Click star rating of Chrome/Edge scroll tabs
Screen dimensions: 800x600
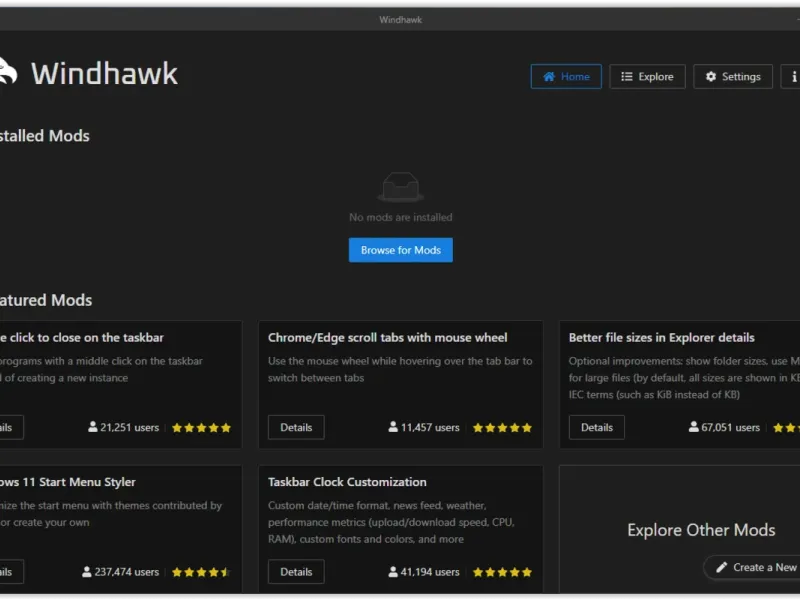click(x=502, y=428)
